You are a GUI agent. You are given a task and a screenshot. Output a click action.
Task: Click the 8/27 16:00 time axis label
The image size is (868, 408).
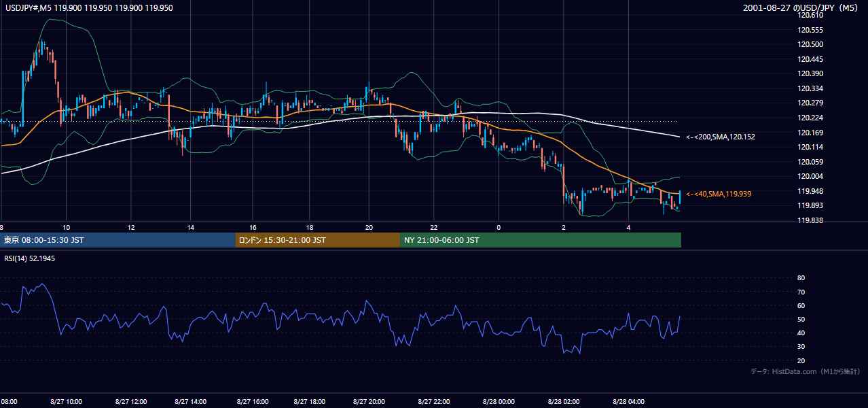click(x=253, y=402)
